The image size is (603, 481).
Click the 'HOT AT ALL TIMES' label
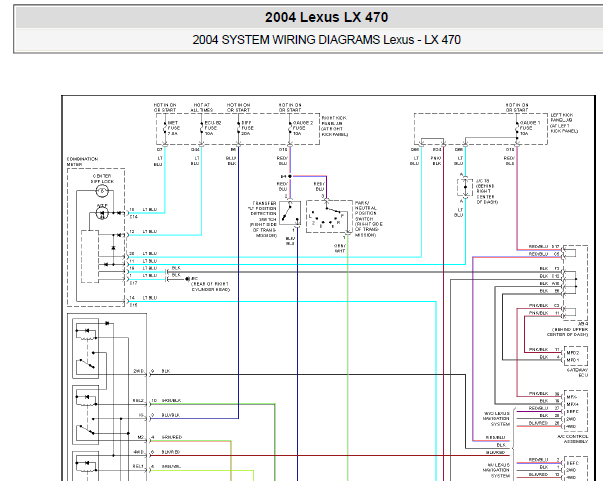point(202,107)
